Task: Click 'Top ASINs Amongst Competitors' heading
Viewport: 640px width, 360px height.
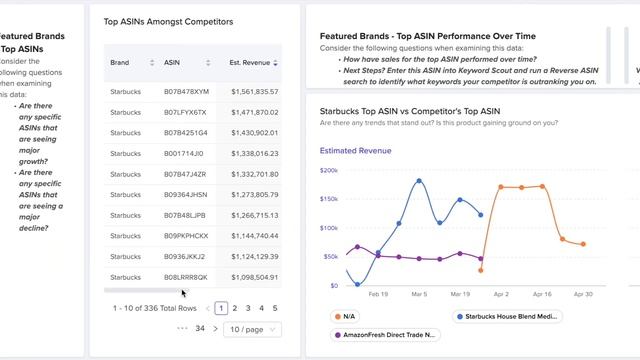Action: point(168,22)
